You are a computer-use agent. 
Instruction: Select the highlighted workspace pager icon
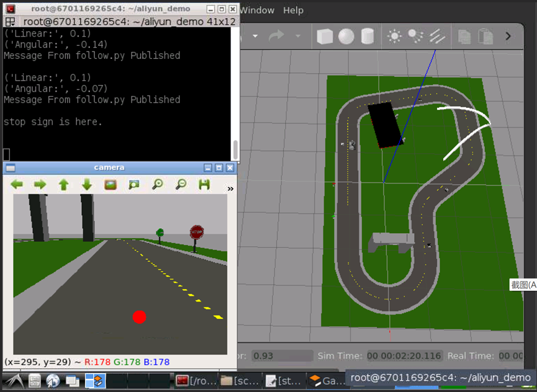(x=95, y=381)
